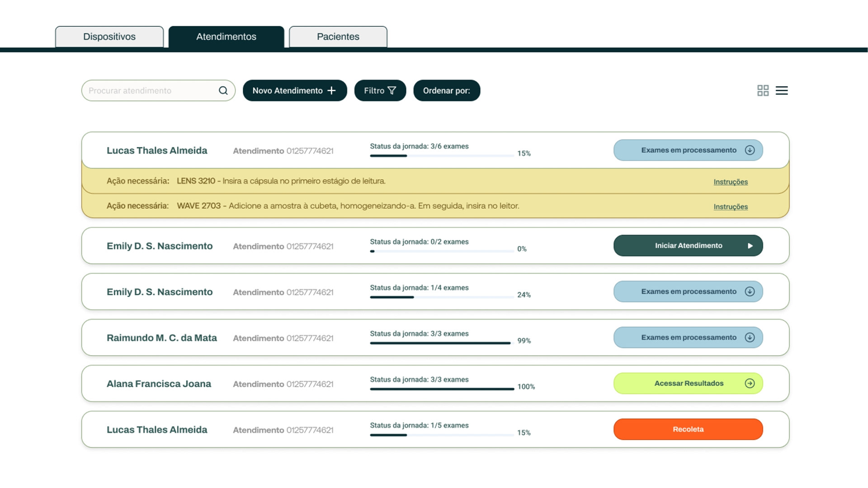868x488 pixels.
Task: Click arrow icon on Acessar Resultados
Action: point(750,383)
